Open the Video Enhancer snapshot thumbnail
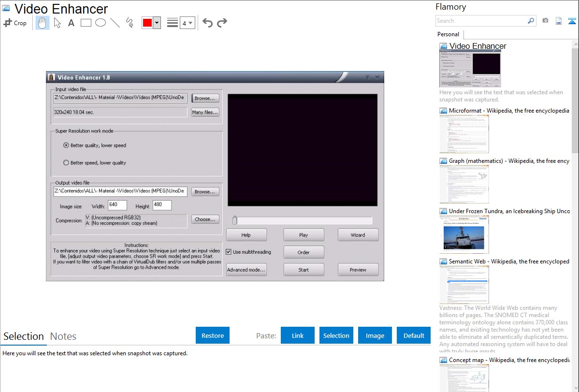The width and height of the screenshot is (579, 392). [470, 69]
